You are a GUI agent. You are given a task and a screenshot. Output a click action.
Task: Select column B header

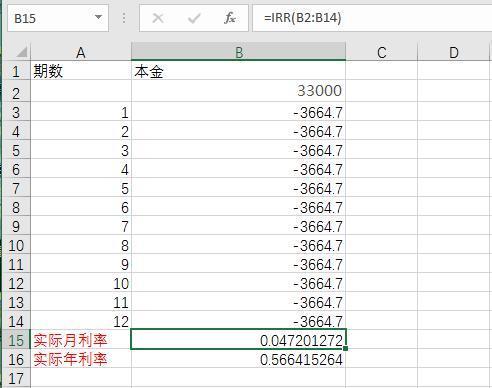tap(239, 52)
